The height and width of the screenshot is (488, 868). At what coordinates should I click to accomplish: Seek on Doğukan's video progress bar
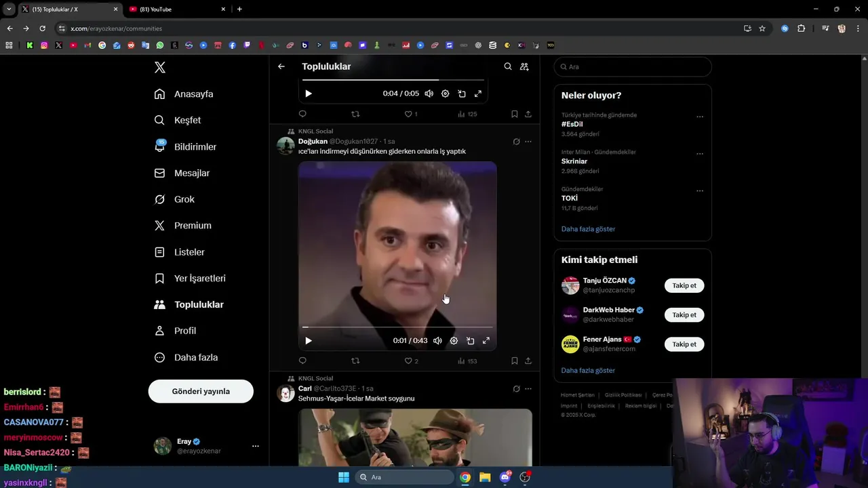397,327
